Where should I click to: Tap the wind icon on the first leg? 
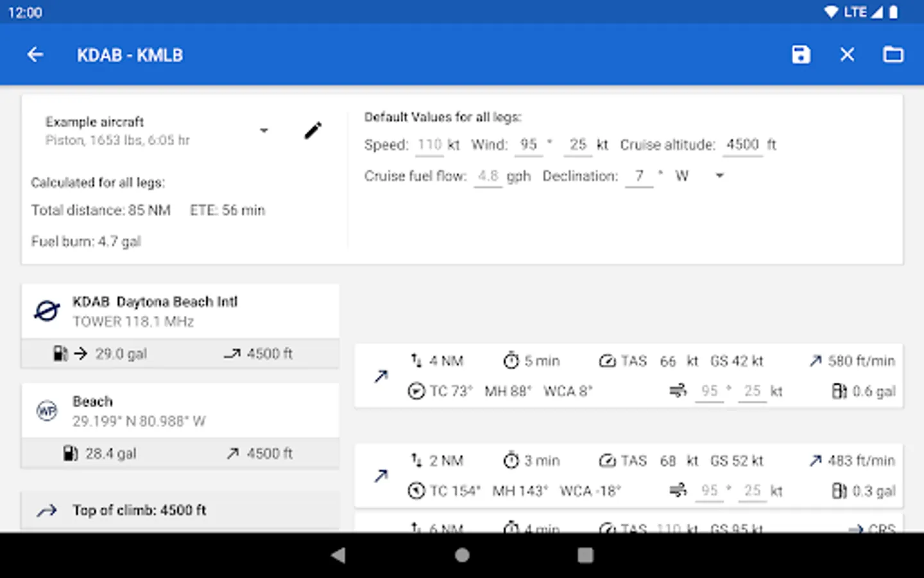pos(678,391)
